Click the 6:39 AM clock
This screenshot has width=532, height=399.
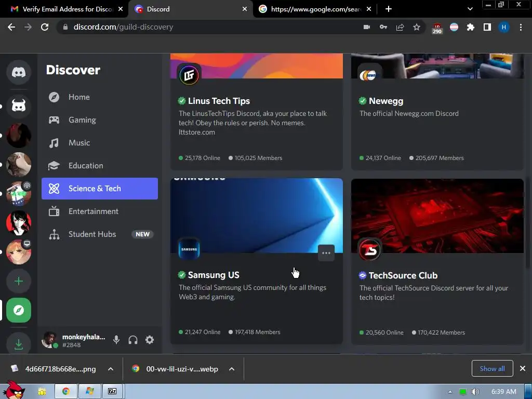[503, 392]
